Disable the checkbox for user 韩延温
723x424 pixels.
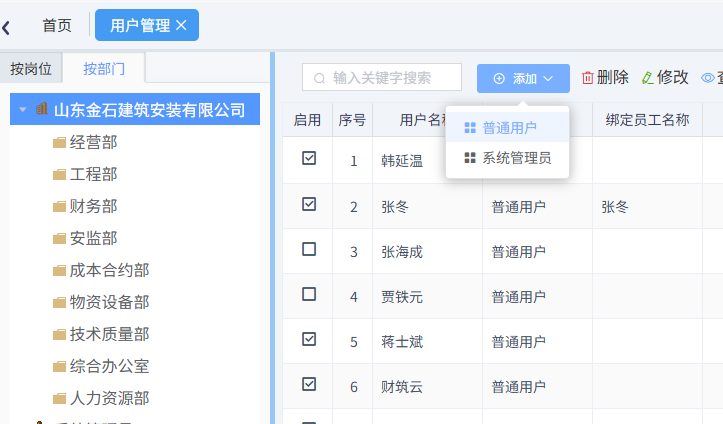click(309, 158)
